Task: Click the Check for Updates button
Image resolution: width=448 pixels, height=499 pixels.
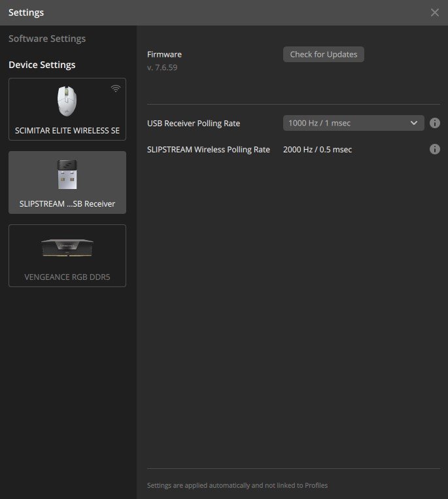Action: point(324,54)
